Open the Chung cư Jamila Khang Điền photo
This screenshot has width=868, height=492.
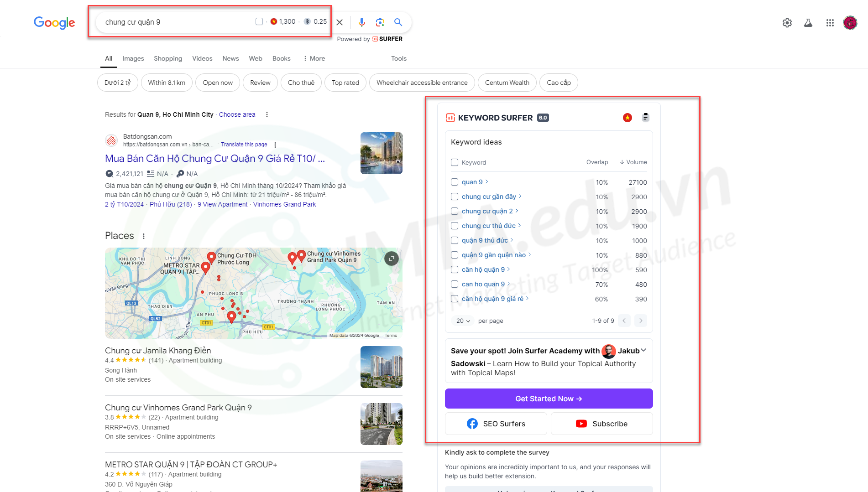(x=382, y=367)
